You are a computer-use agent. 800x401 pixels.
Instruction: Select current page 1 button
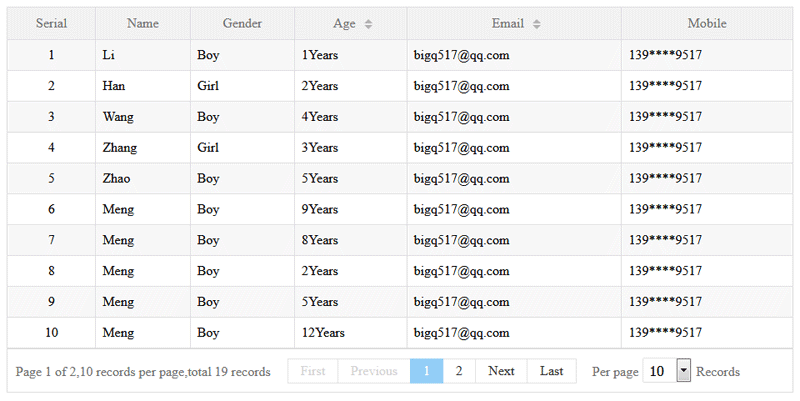pyautogui.click(x=426, y=371)
